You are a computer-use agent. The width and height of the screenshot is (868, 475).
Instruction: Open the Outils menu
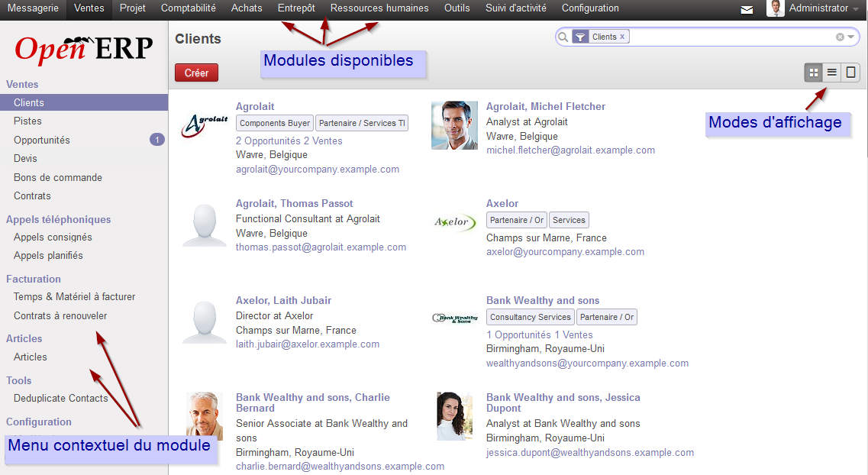[457, 8]
